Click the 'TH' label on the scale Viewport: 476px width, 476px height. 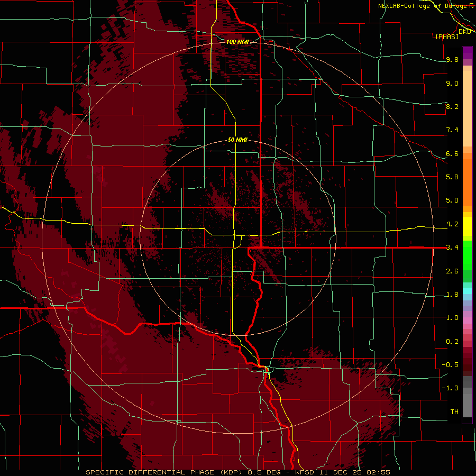click(x=454, y=411)
